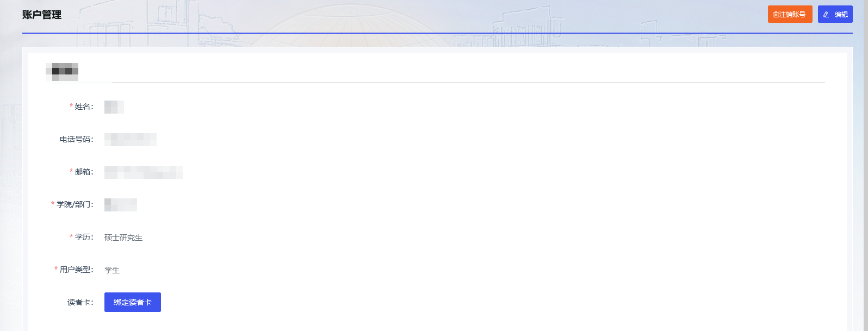Select the 学生 user type value
Viewport: 868px width, 331px height.
pyautogui.click(x=112, y=270)
